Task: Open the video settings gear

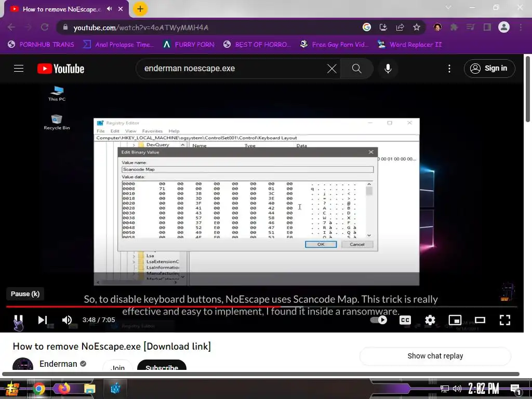Action: click(x=430, y=320)
